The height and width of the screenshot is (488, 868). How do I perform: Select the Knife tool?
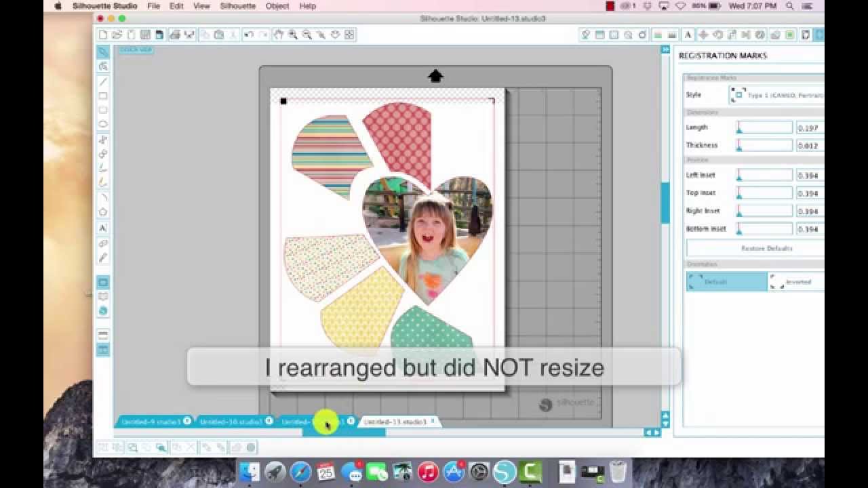click(x=103, y=258)
